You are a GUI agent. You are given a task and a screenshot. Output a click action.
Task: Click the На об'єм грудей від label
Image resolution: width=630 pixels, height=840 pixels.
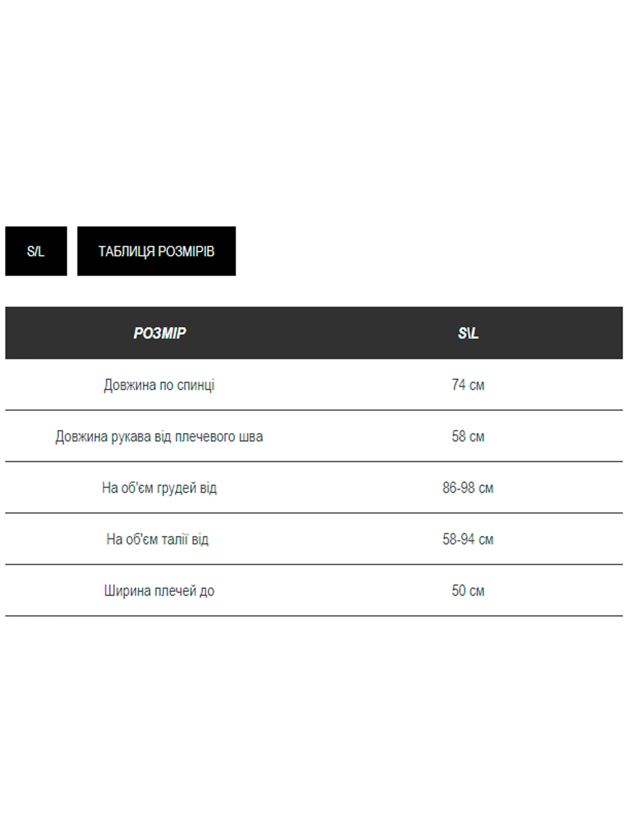(159, 488)
